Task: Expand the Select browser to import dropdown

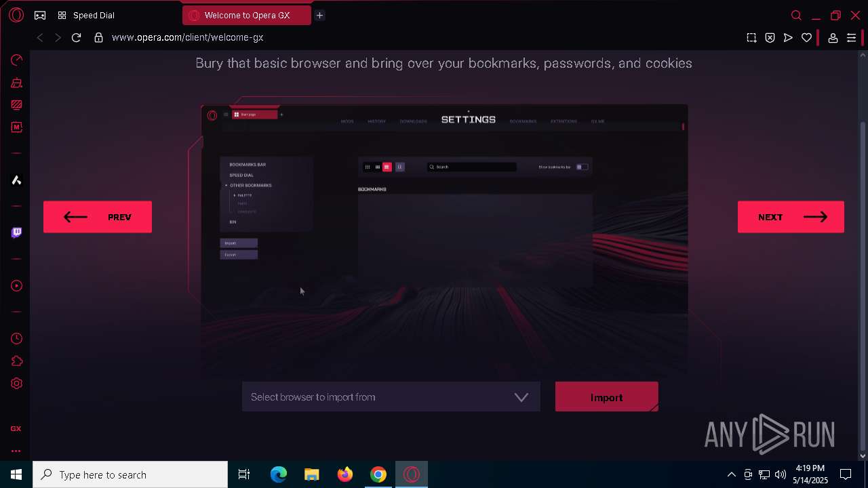Action: (x=391, y=397)
